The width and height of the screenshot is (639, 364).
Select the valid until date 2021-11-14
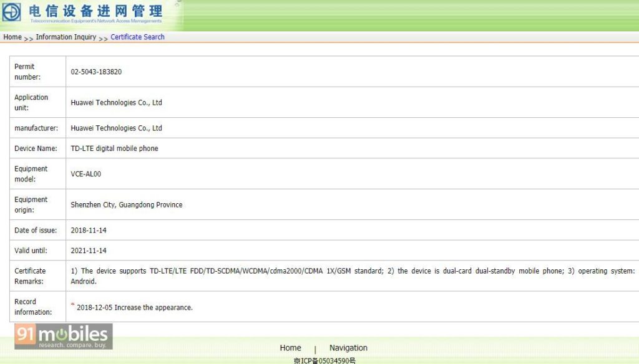[89, 251]
